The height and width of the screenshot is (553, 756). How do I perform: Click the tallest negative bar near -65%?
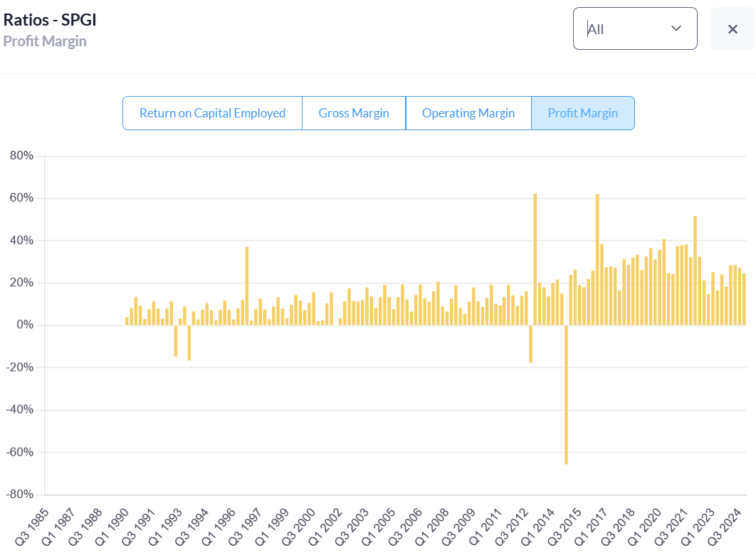(566, 394)
